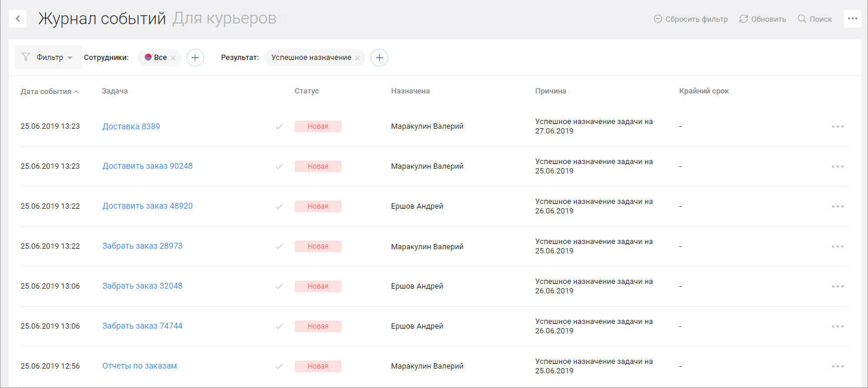Remove the Успешное назначение filter chip

coord(357,58)
